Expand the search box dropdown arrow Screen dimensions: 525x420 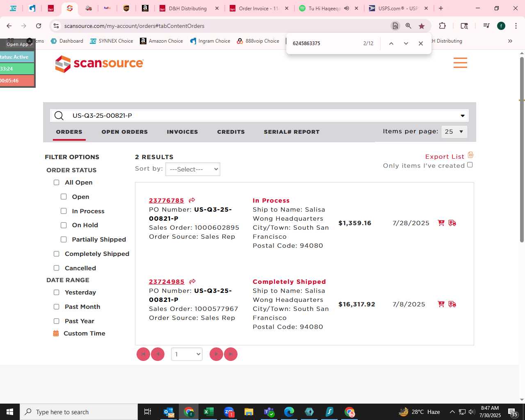tap(463, 116)
